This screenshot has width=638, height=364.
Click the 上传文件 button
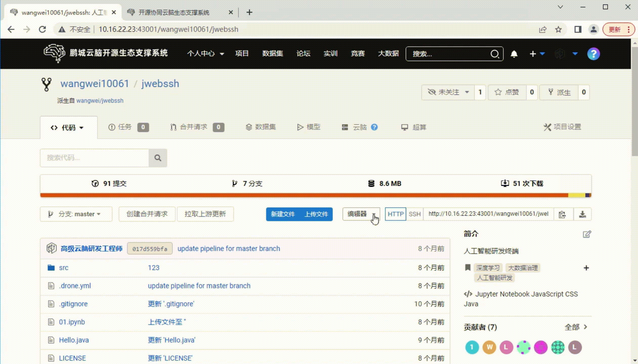316,214
